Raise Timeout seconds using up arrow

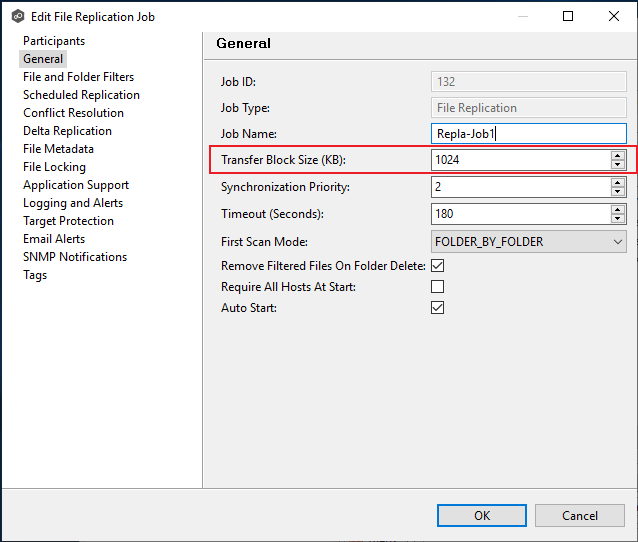coord(618,209)
